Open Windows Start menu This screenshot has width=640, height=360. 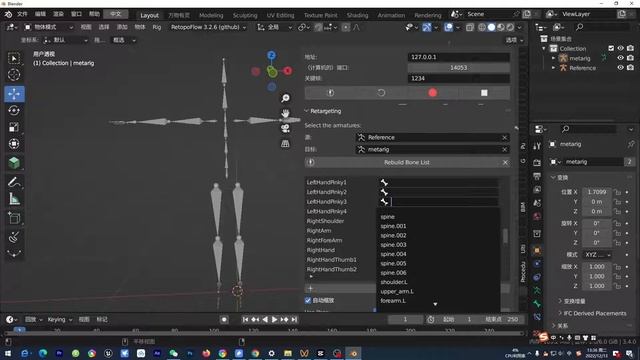pos(8,353)
